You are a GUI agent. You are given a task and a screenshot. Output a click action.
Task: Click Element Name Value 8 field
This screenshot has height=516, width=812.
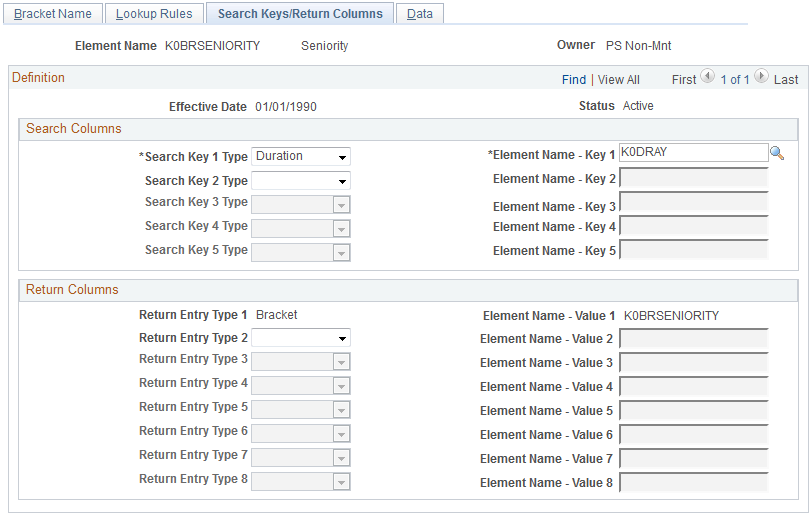coord(693,482)
